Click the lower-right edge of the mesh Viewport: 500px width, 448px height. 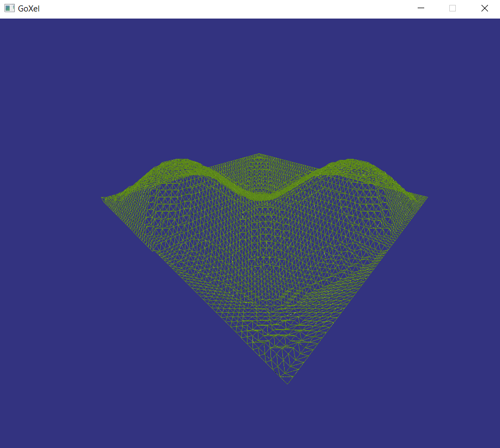[x=357, y=289]
